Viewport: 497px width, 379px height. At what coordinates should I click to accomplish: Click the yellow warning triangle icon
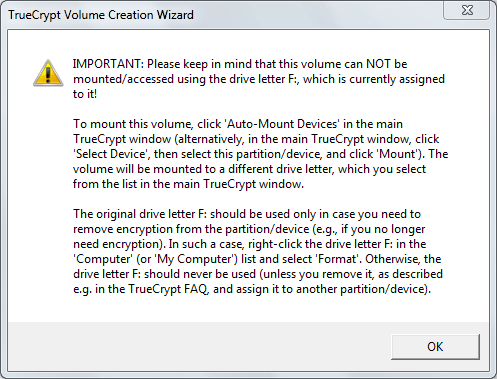click(x=48, y=73)
